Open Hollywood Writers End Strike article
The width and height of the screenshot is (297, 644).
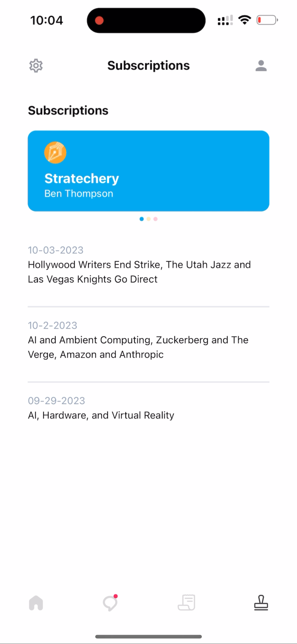tap(139, 272)
